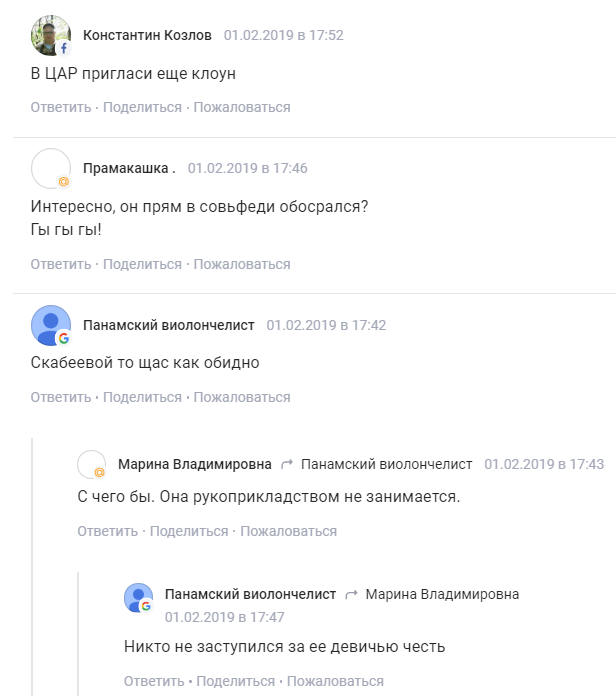Click Панамский виолончелист's top-level comment avatar
Viewport: 616px width, 696px height.
51,325
